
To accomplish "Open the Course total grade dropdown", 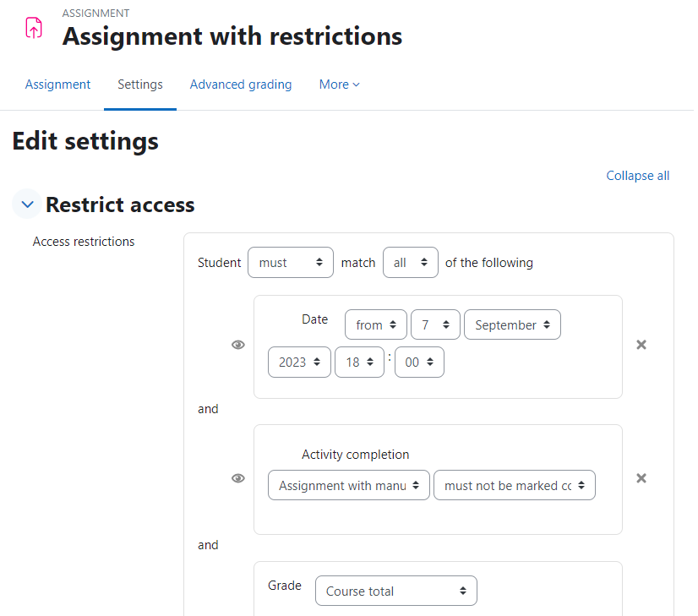I will pyautogui.click(x=396, y=591).
